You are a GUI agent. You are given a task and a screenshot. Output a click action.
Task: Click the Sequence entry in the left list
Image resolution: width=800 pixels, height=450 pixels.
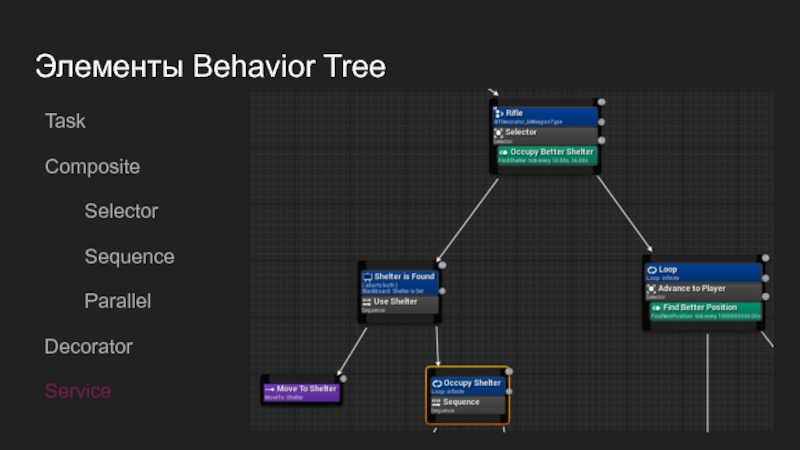tap(129, 256)
